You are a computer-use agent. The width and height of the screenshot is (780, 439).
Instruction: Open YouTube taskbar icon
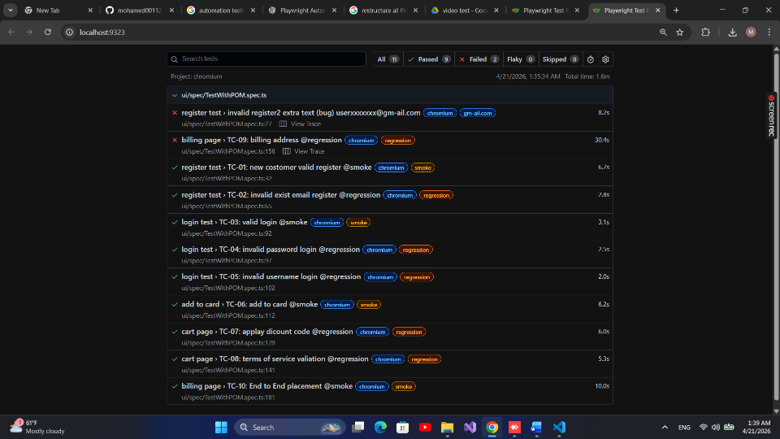coord(425,427)
